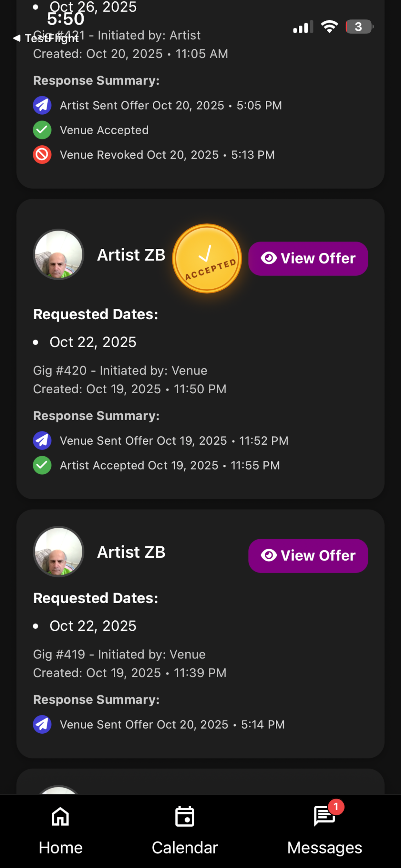Tap sent icon for Oct 19 11:52 PM offer

[x=42, y=440]
